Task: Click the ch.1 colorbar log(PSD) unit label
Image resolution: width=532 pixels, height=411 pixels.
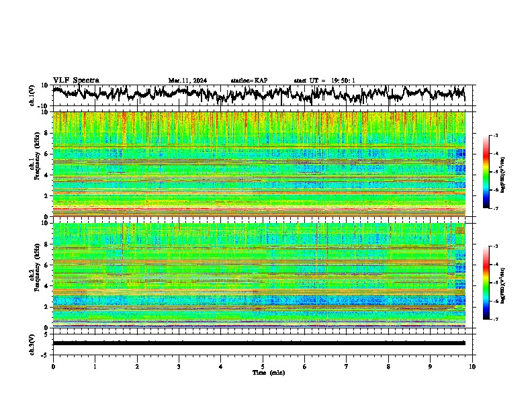Action: (502, 175)
